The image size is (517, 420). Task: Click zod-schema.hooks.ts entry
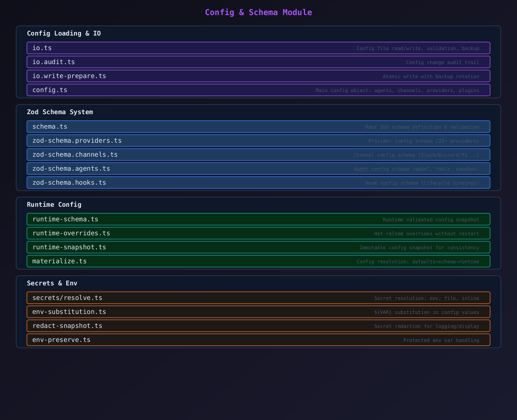tap(258, 183)
